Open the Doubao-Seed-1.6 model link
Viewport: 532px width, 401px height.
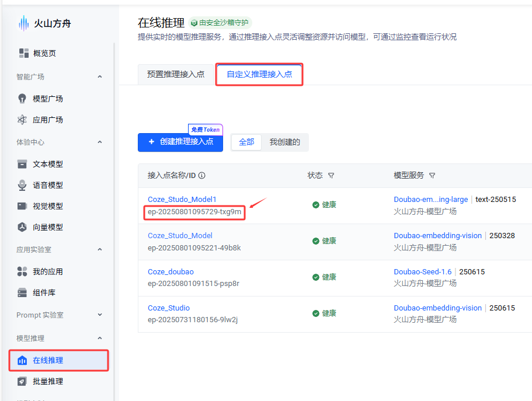pos(422,272)
